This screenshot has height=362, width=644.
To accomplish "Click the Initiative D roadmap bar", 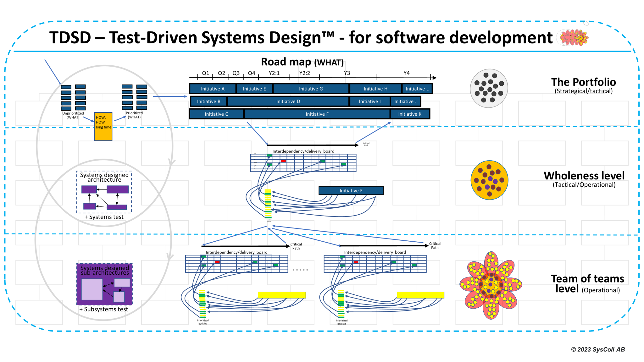I will 288,101.
